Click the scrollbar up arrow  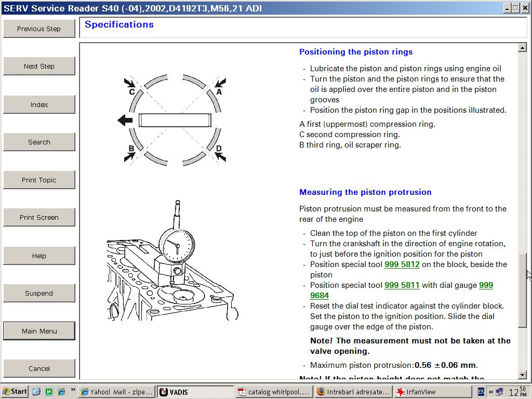pos(522,48)
